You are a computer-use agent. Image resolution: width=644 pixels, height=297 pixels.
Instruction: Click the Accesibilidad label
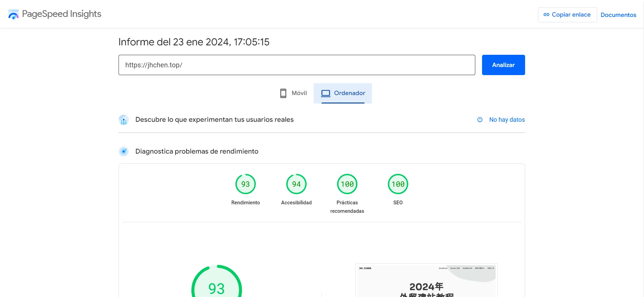(296, 203)
